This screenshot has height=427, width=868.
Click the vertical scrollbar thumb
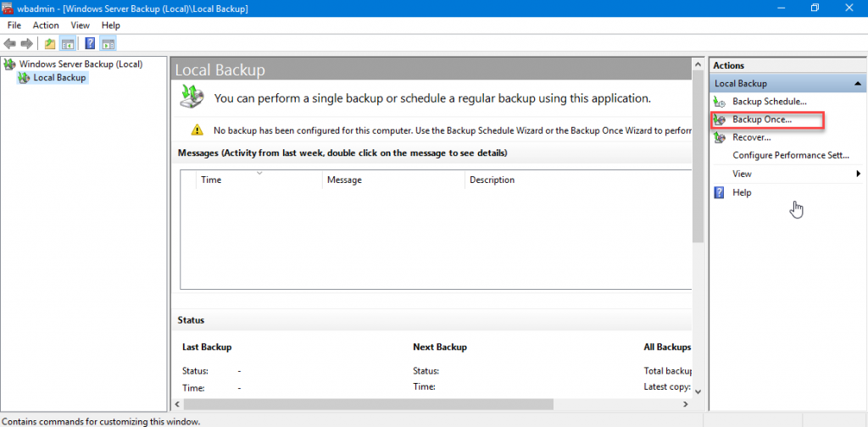click(x=698, y=157)
